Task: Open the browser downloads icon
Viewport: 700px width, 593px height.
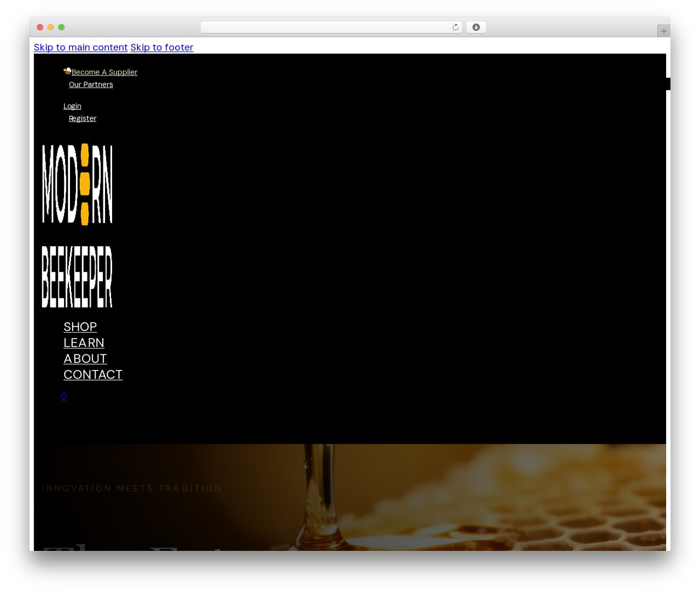Action: 476,27
